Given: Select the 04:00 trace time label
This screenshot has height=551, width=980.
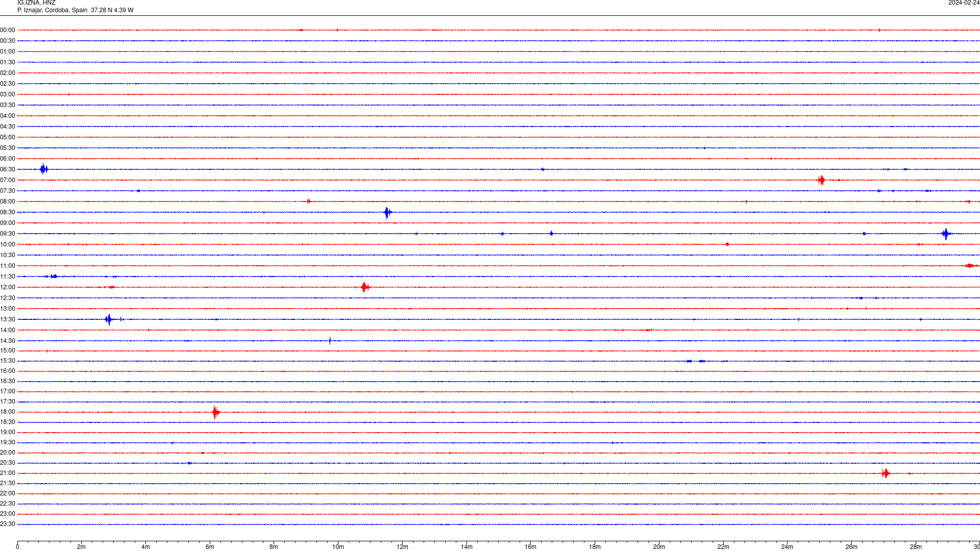Looking at the screenshot, I should pyautogui.click(x=8, y=116).
